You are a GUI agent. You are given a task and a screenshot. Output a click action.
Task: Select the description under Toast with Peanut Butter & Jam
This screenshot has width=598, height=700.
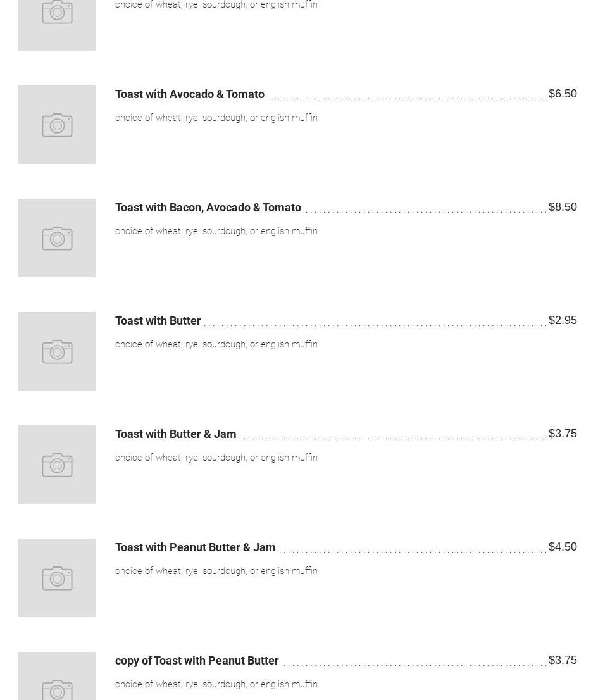pos(216,571)
